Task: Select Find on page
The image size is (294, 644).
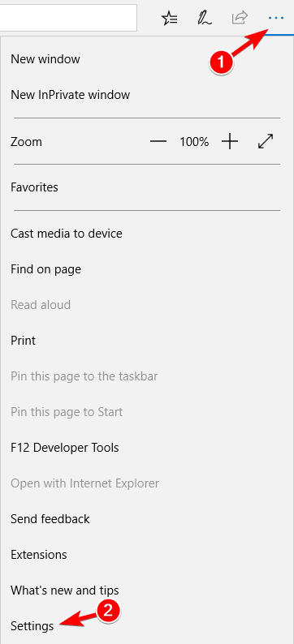Action: (141, 269)
